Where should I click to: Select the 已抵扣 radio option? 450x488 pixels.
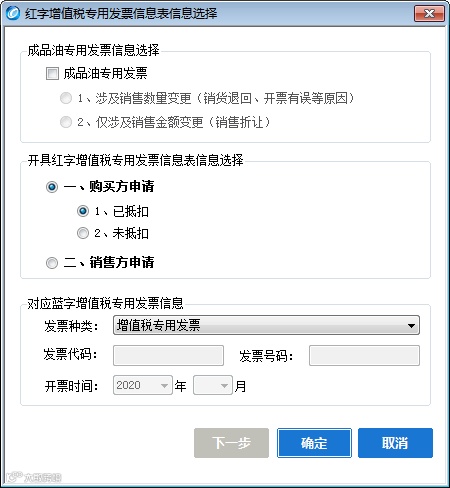point(83,211)
